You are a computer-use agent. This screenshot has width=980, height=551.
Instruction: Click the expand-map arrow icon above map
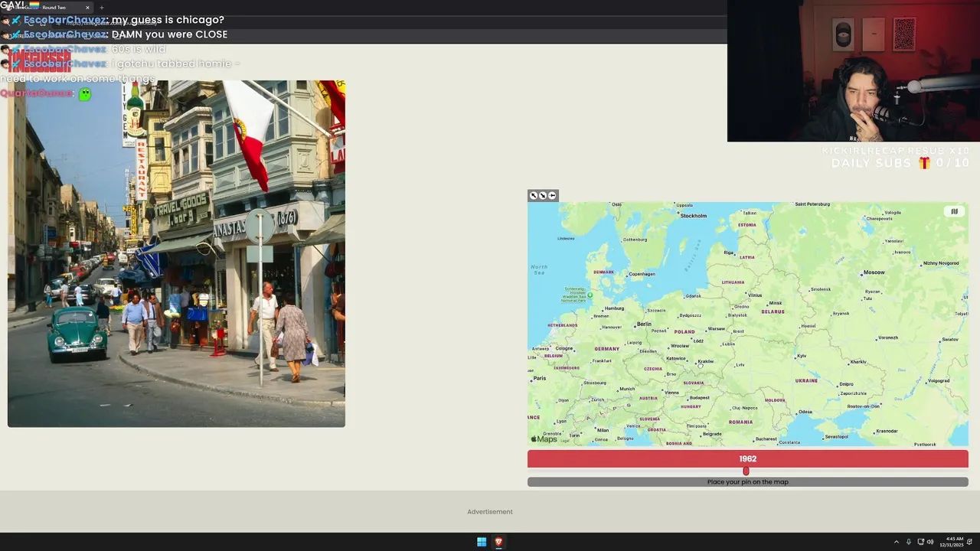[534, 195]
